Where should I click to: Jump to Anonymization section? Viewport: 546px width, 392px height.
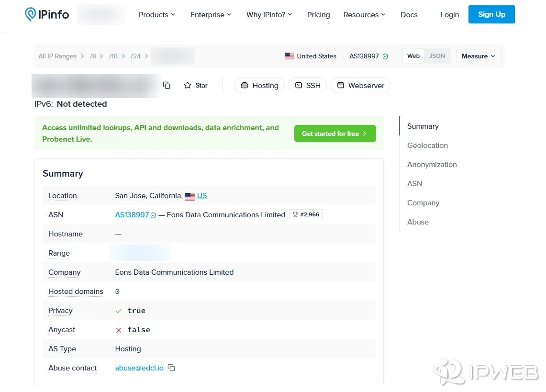tap(432, 165)
